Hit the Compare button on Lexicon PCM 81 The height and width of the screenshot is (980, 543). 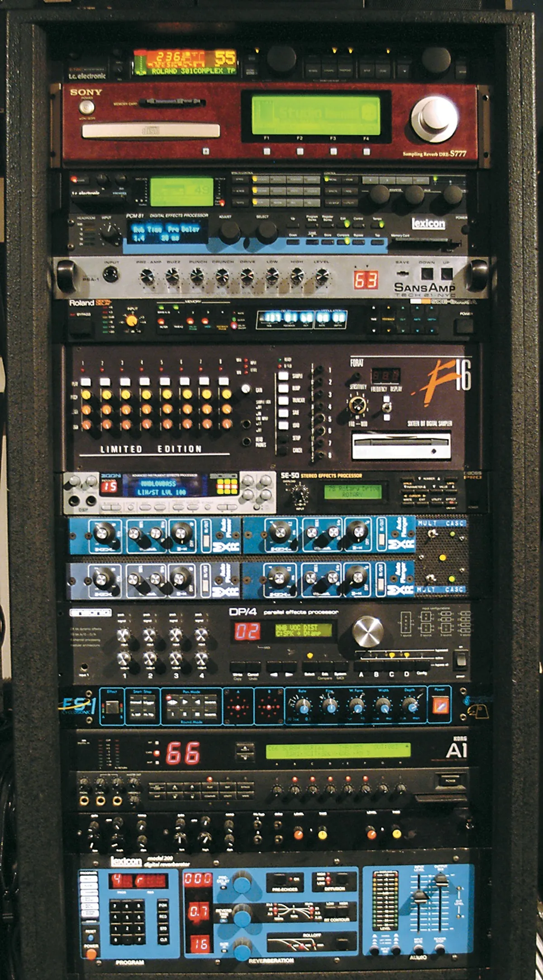pos(344,242)
